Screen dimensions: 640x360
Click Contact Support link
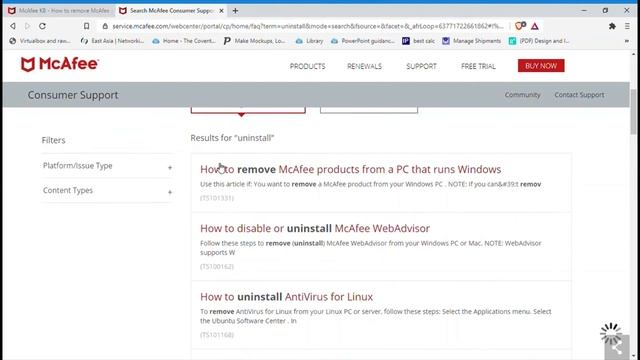click(x=579, y=95)
